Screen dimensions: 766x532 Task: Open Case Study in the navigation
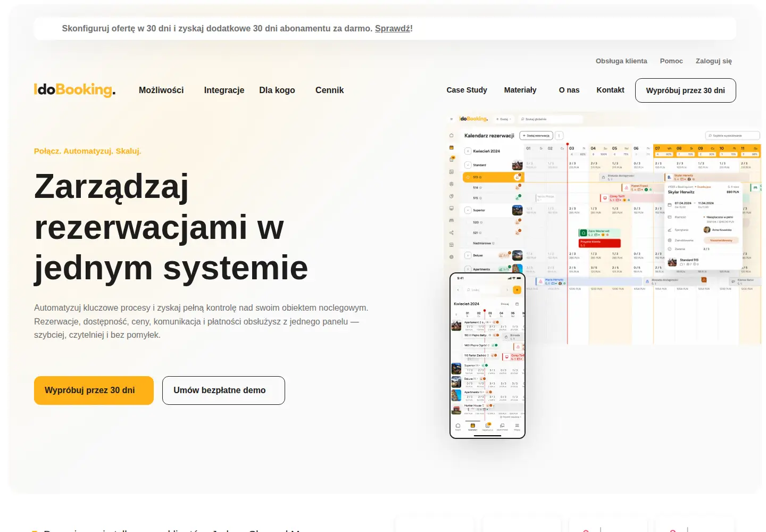(x=467, y=90)
